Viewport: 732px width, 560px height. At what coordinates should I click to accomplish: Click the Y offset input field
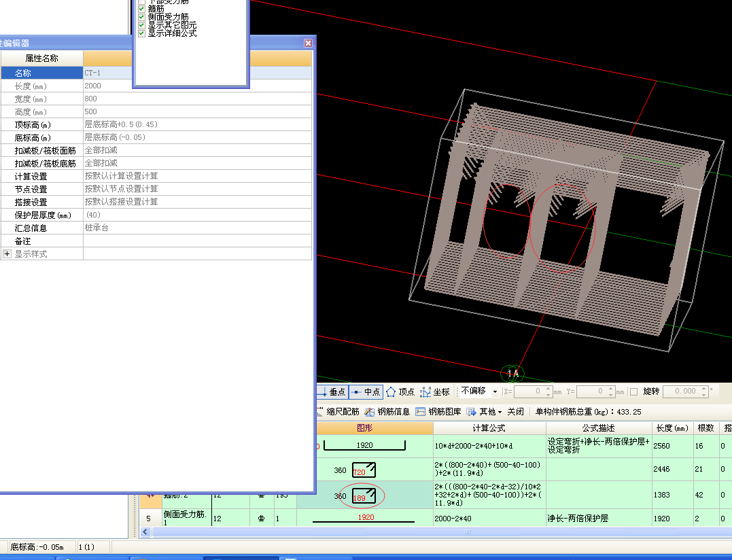click(592, 391)
